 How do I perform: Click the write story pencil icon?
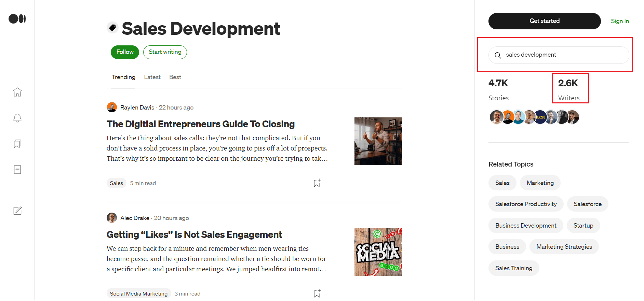pyautogui.click(x=17, y=211)
